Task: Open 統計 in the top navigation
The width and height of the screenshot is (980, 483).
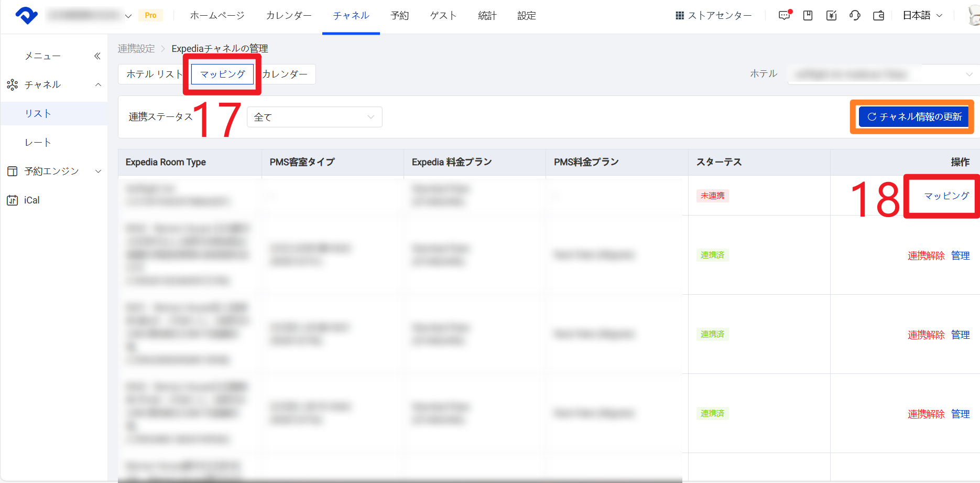Action: [487, 16]
